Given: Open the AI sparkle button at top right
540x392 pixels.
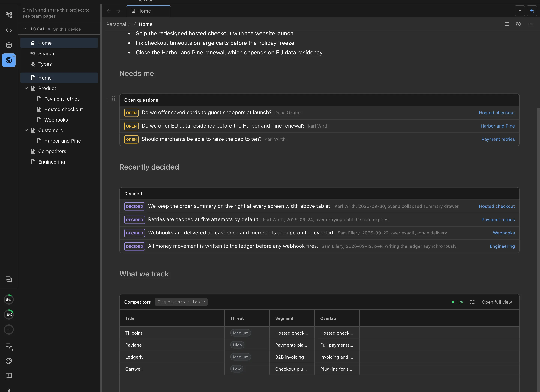Looking at the screenshot, I should pyautogui.click(x=532, y=11).
